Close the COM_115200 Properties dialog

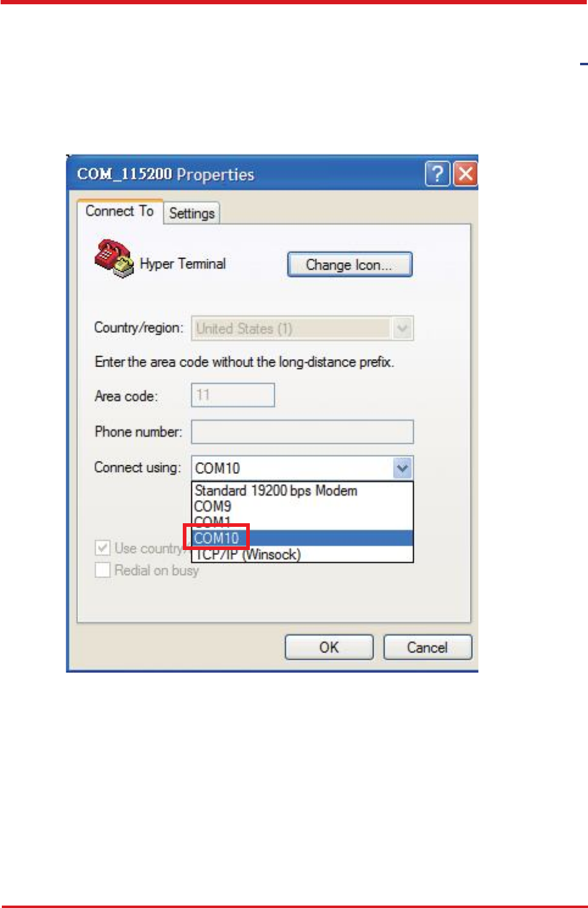tap(466, 174)
